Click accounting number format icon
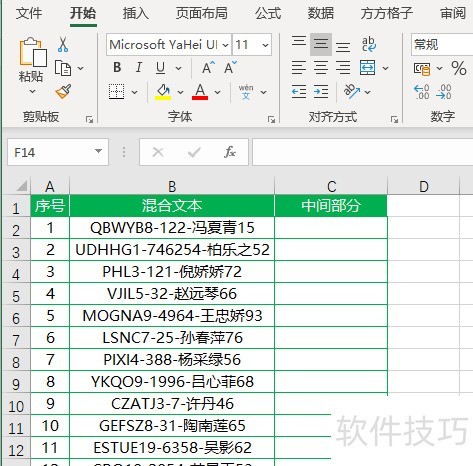The width and height of the screenshot is (473, 466). coord(422,68)
